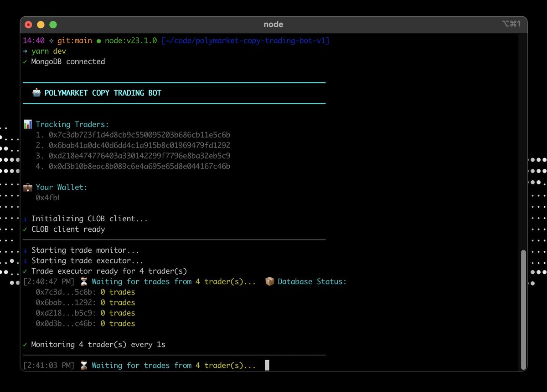
Task: Click the 'Database Status:' label
Action: pyautogui.click(x=312, y=281)
